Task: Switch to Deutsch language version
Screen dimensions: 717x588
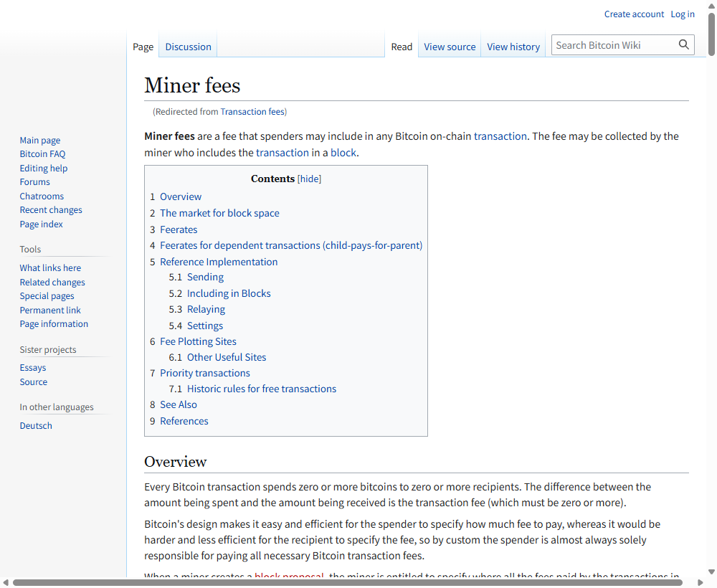Action: pos(36,426)
